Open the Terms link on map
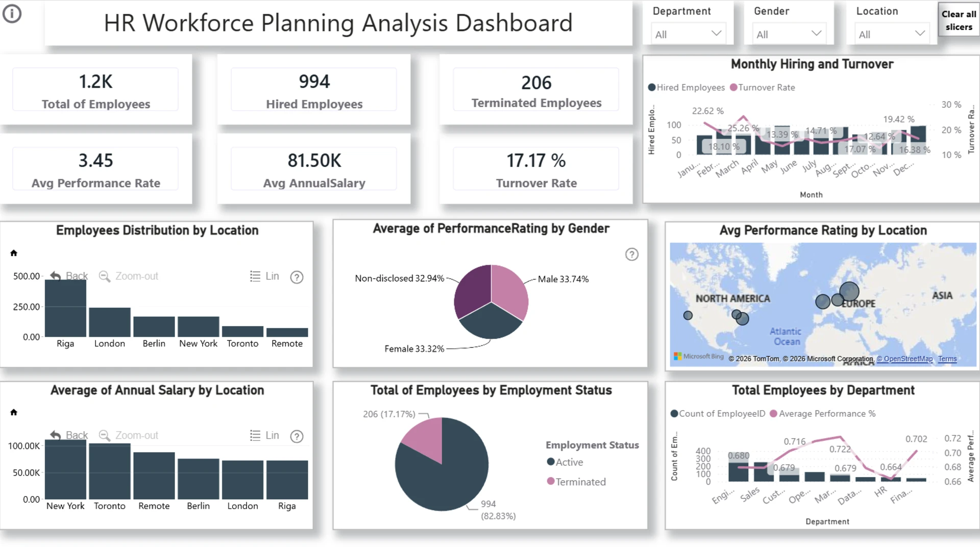 [x=947, y=359]
